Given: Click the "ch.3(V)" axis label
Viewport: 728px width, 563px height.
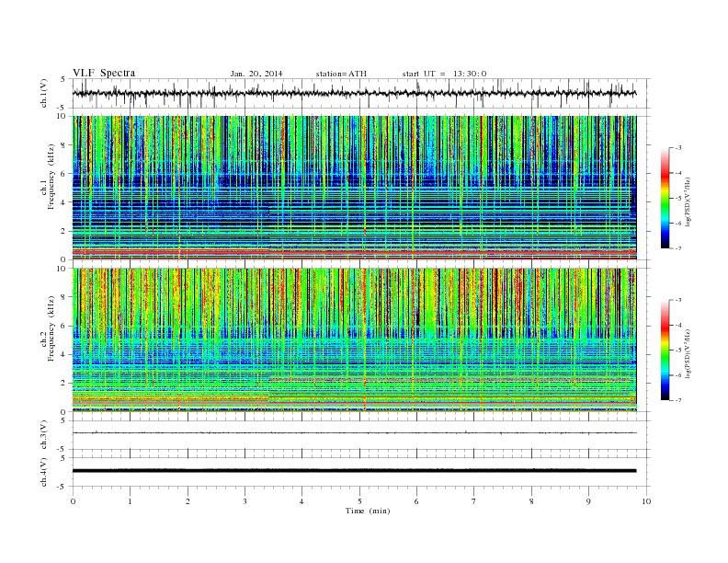Looking at the screenshot, I should pyautogui.click(x=43, y=435).
